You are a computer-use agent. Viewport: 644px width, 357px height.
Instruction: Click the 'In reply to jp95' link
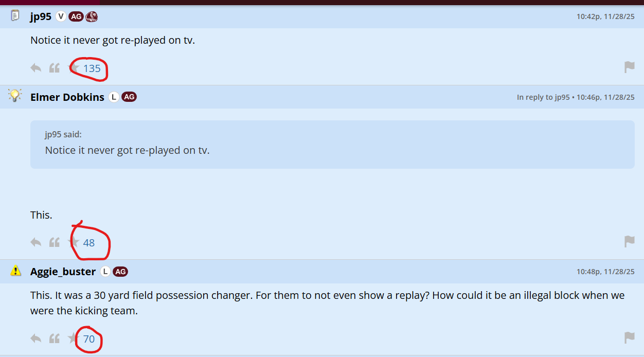[543, 97]
